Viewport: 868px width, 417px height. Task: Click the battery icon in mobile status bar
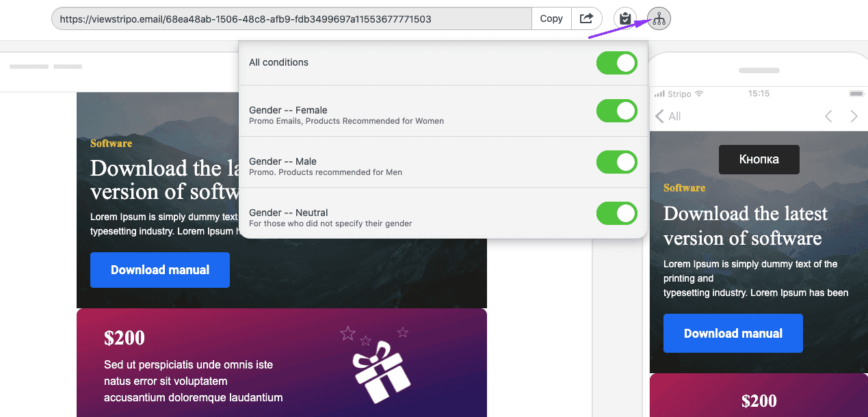(x=856, y=94)
